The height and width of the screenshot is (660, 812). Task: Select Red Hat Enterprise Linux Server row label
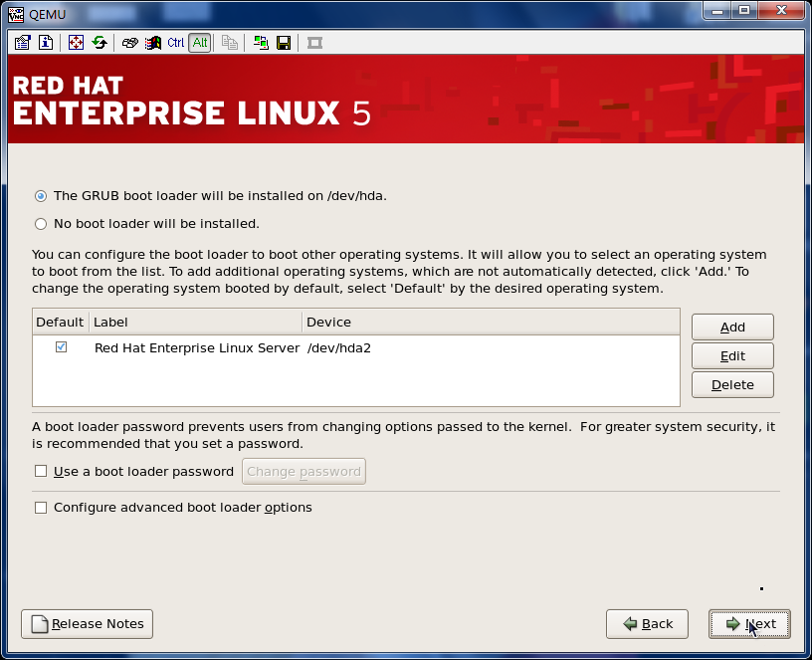click(197, 347)
